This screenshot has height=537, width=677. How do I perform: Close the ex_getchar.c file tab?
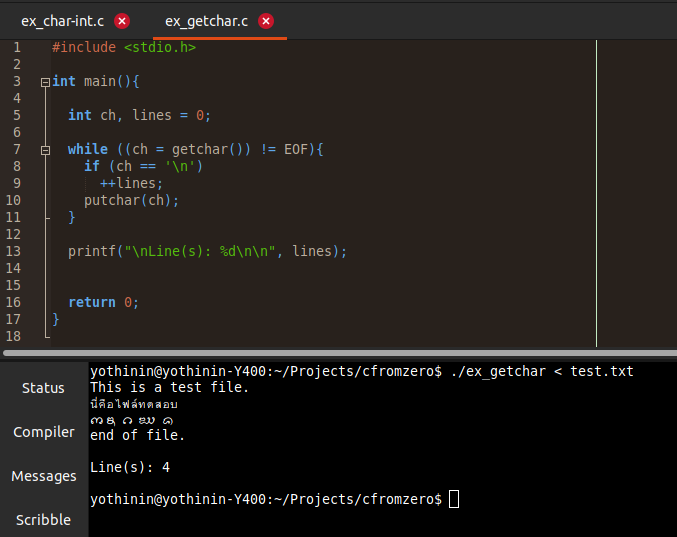click(x=266, y=21)
